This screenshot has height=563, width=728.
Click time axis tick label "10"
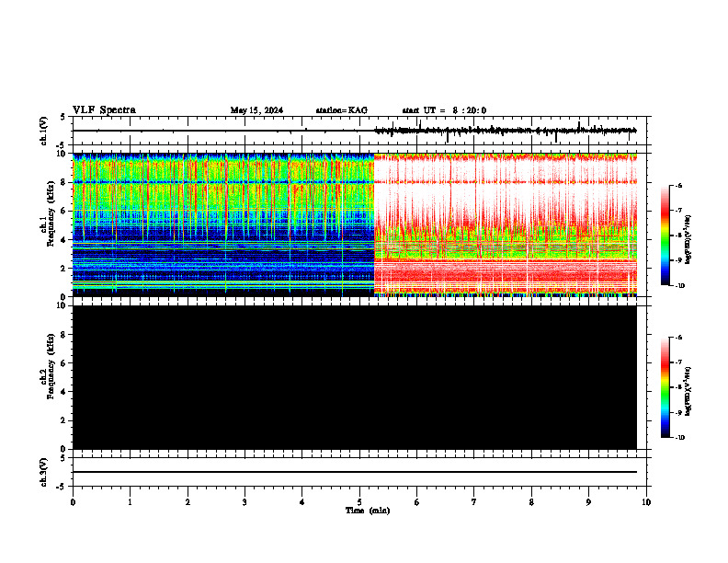pyautogui.click(x=646, y=502)
